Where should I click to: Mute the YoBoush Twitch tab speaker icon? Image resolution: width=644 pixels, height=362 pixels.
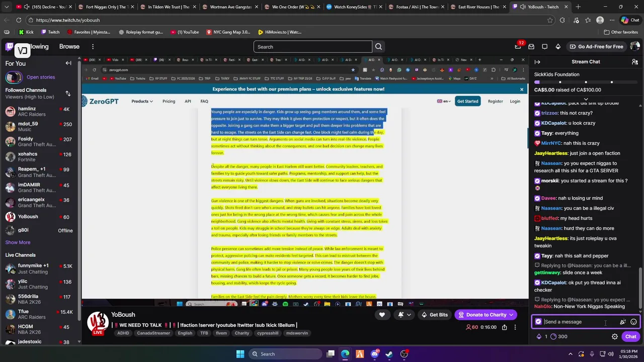[523, 7]
